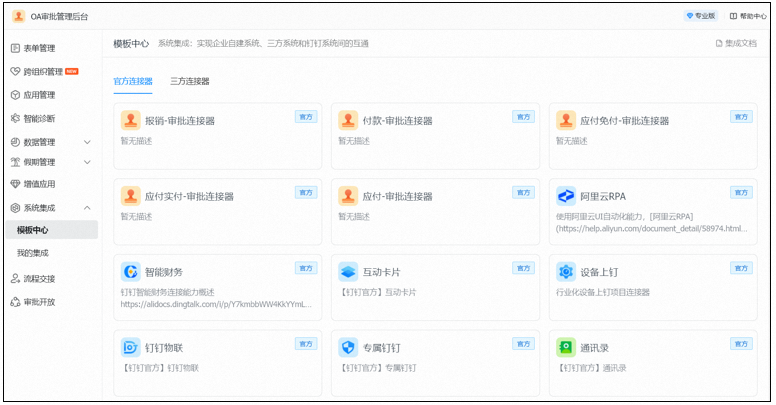776x405 pixels.
Task: Click the 流程交接 person icon
Action: pos(15,279)
